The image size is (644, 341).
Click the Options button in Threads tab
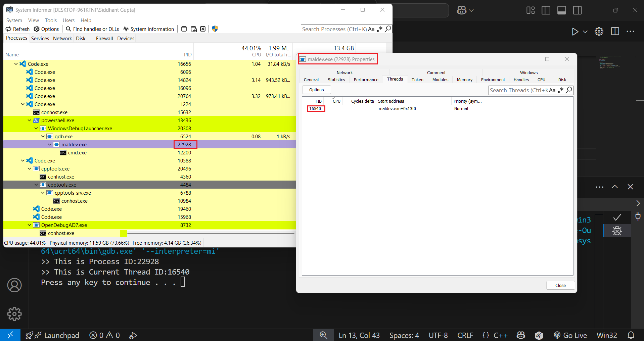tap(317, 90)
